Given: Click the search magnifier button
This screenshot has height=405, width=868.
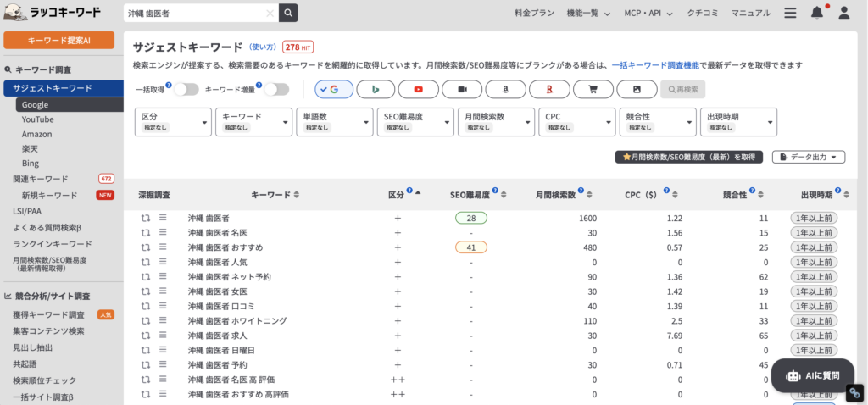Looking at the screenshot, I should point(288,13).
